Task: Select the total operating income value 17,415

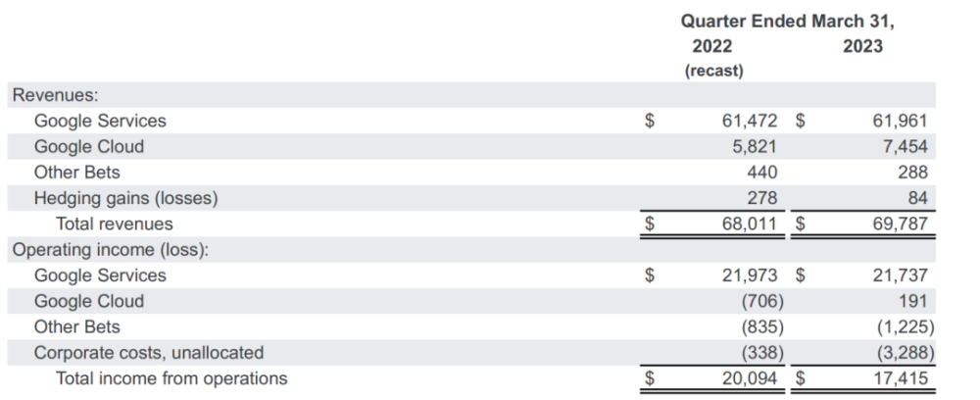Action: pos(899,377)
